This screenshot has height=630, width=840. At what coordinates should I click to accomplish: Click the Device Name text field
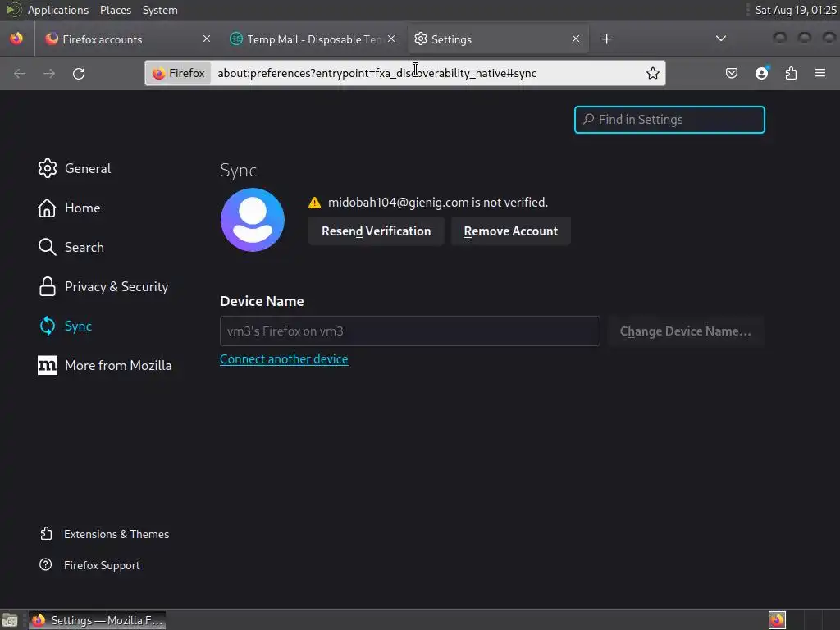(410, 331)
